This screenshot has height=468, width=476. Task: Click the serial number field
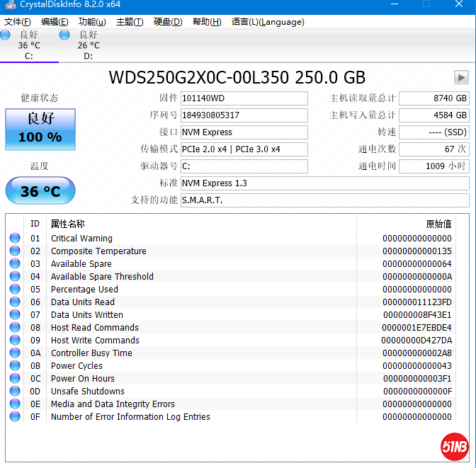[244, 115]
